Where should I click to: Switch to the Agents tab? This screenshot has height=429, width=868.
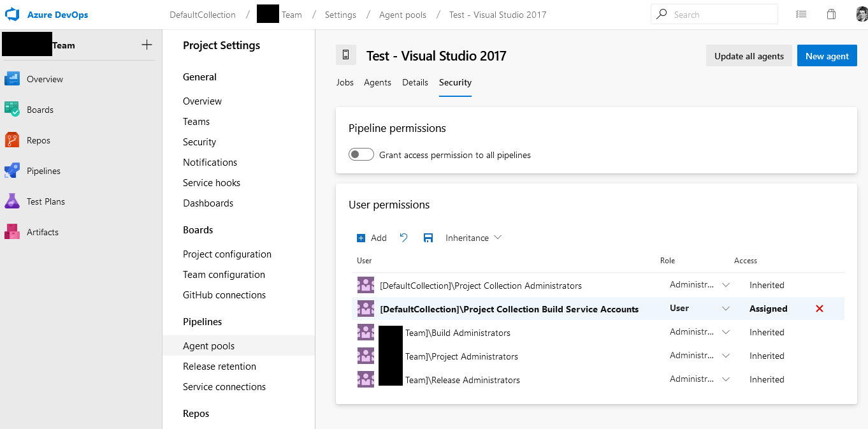(377, 82)
